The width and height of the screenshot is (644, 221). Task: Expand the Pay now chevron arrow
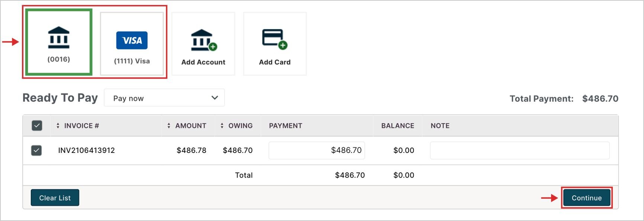(x=215, y=98)
